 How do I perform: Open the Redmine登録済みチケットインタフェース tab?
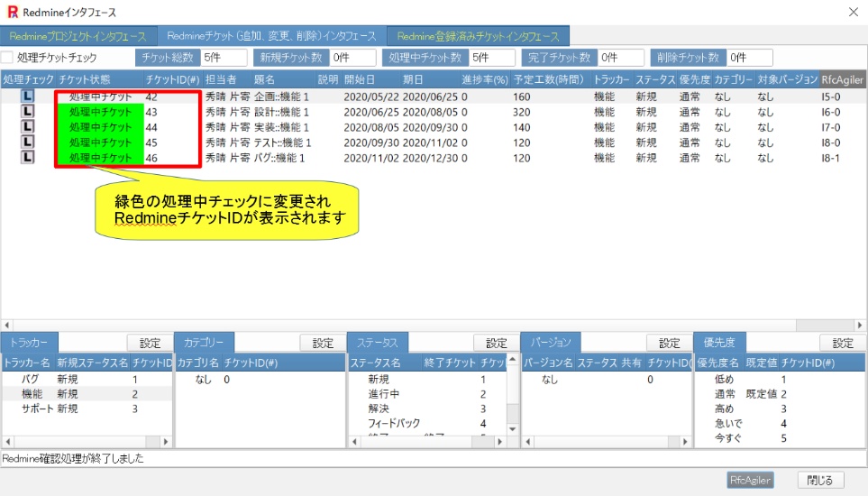tap(479, 37)
